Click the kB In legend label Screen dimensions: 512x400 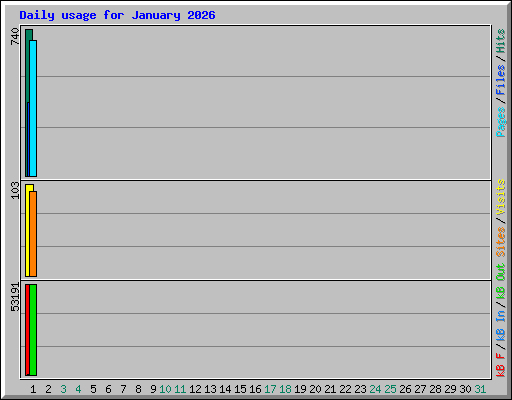501,325
